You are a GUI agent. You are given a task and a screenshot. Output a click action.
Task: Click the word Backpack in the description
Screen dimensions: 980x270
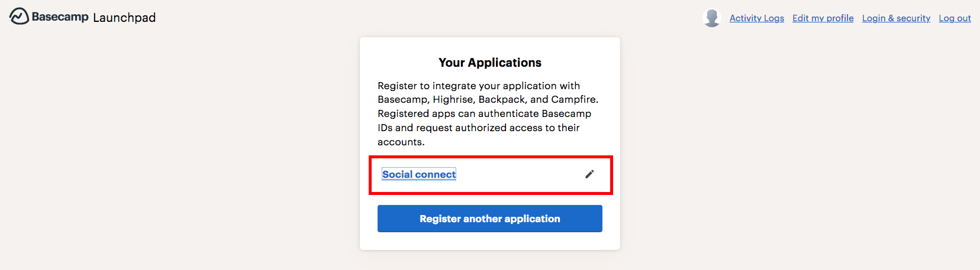(501, 99)
